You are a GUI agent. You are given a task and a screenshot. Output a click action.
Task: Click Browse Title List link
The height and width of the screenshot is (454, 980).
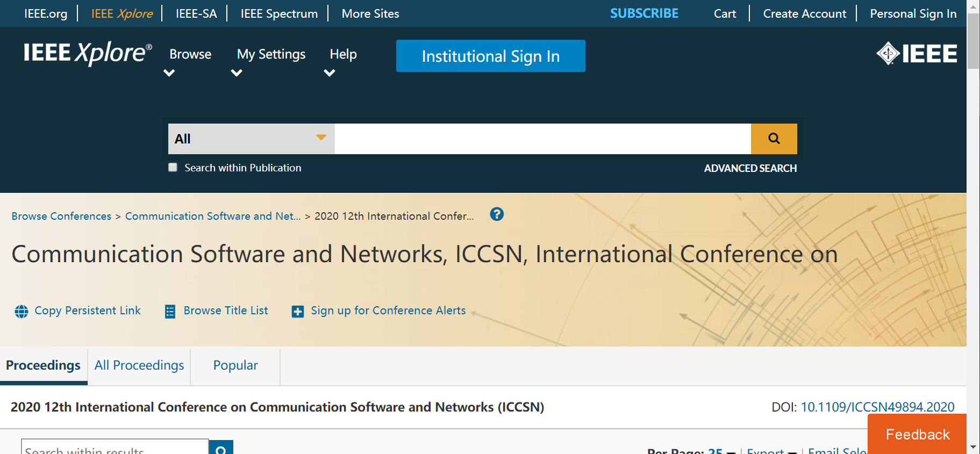[x=226, y=311]
